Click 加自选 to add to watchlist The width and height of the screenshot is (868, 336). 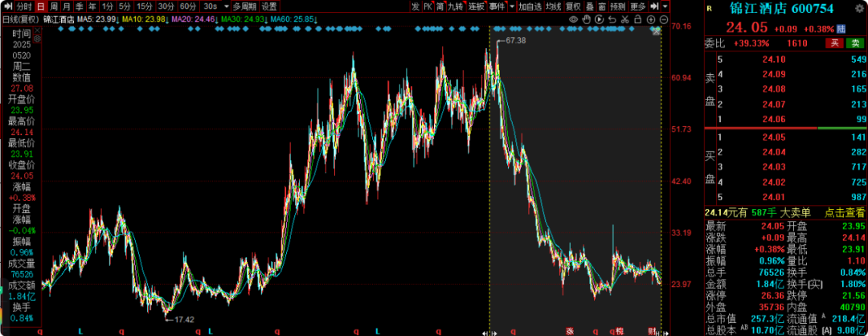click(530, 6)
